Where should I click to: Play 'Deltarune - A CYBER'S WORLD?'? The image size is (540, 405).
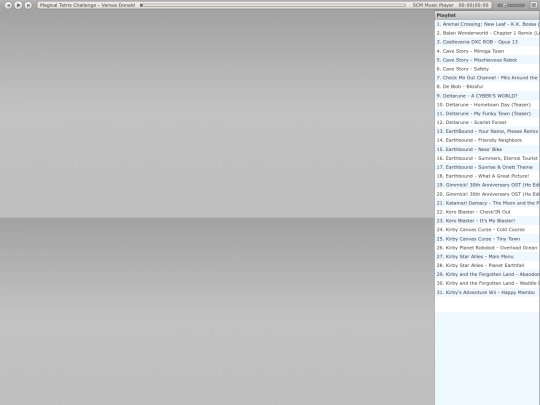click(487, 96)
